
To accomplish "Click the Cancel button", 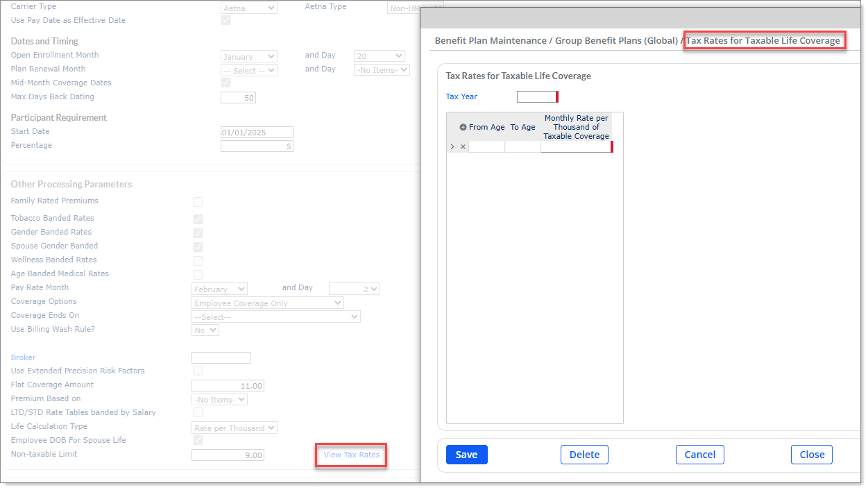I will [x=699, y=455].
